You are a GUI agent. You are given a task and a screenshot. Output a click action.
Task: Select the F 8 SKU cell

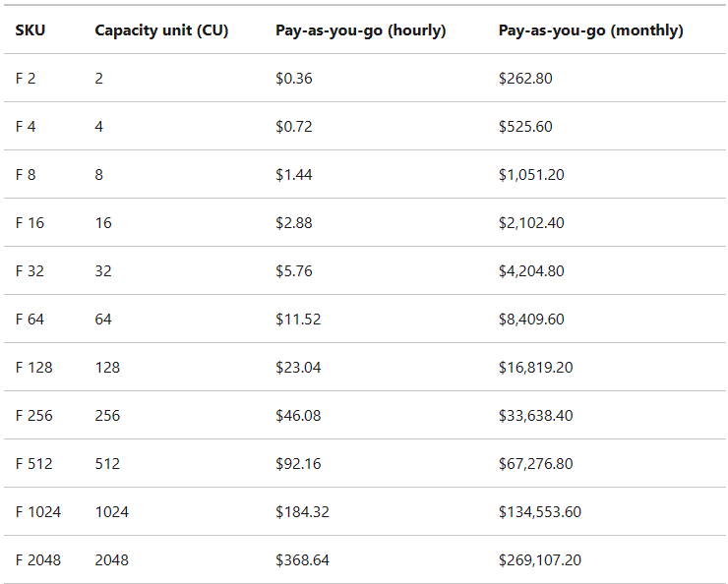click(x=26, y=175)
